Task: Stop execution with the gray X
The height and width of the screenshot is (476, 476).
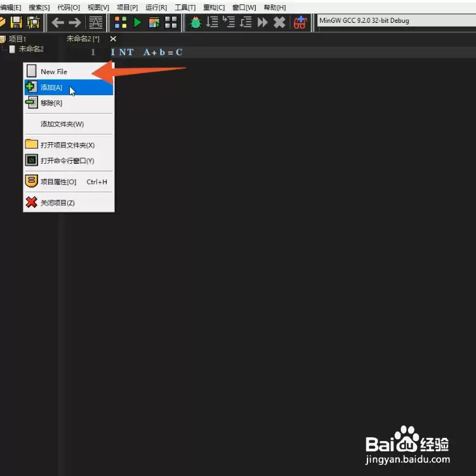Action: [279, 22]
